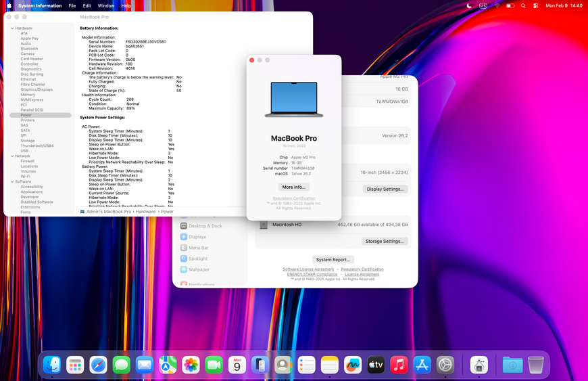Viewport: 588px width, 381px height.
Task: Open Control Center in menu bar
Action: [535, 5]
